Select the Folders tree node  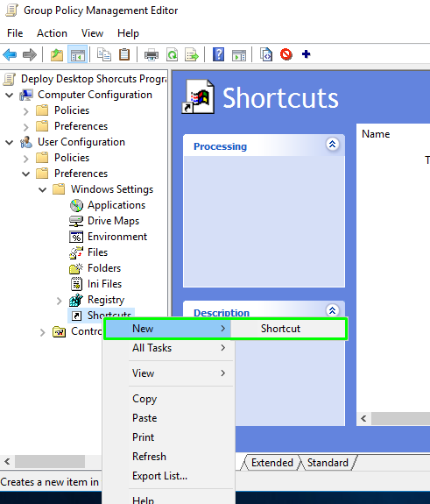(x=104, y=268)
